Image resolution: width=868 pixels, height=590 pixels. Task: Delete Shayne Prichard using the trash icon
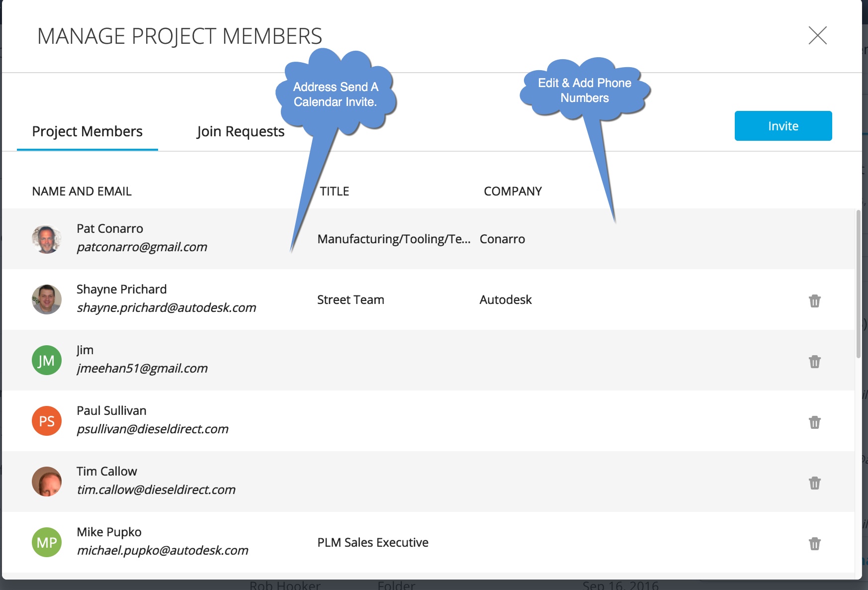814,300
